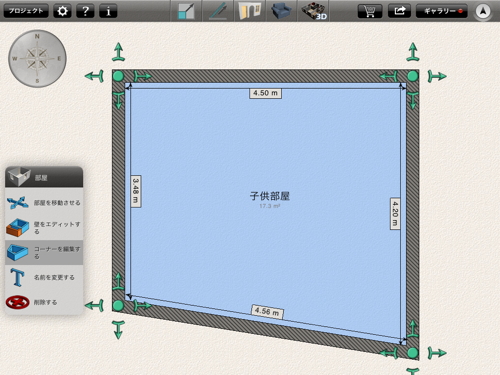Choose 壁をエディットする (edit walls)
This screenshot has width=500, height=375.
click(44, 227)
